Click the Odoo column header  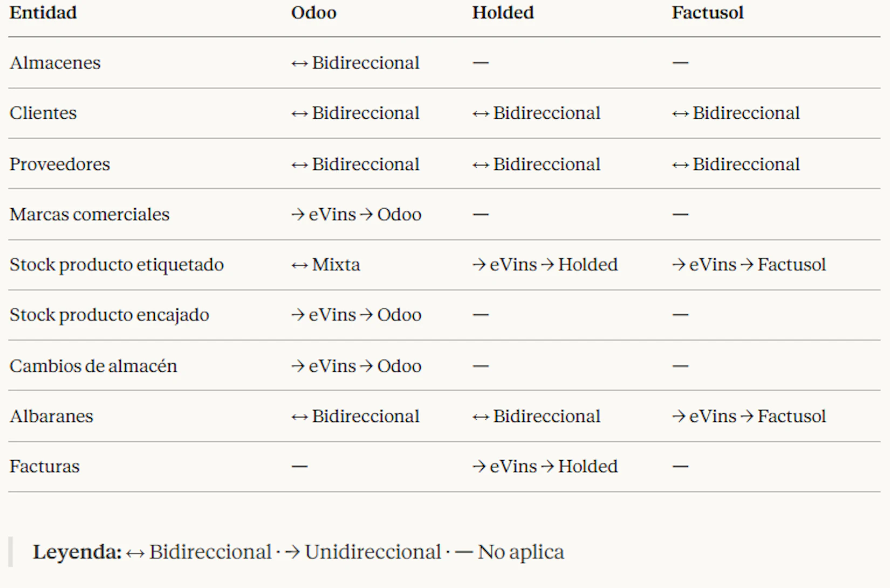click(x=313, y=12)
